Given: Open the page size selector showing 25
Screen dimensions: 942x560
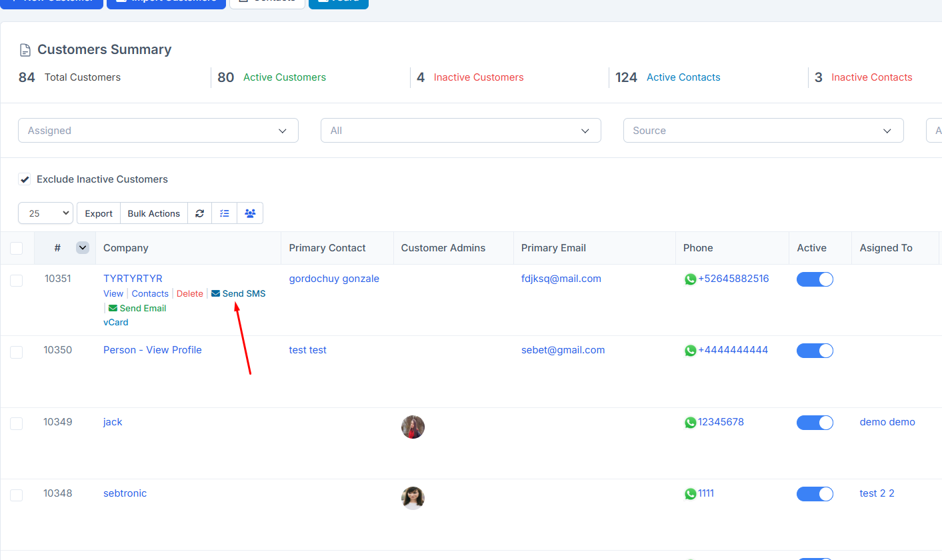Looking at the screenshot, I should pyautogui.click(x=45, y=213).
